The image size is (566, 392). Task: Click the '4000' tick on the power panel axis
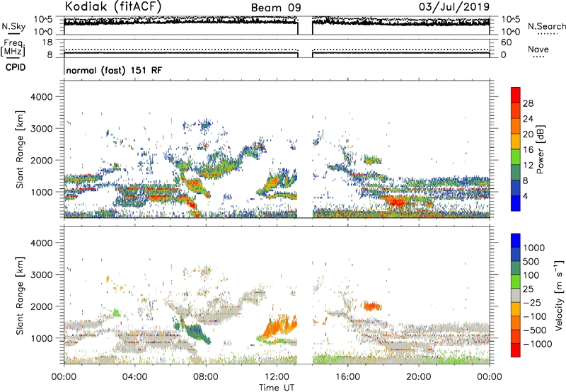pyautogui.click(x=41, y=97)
